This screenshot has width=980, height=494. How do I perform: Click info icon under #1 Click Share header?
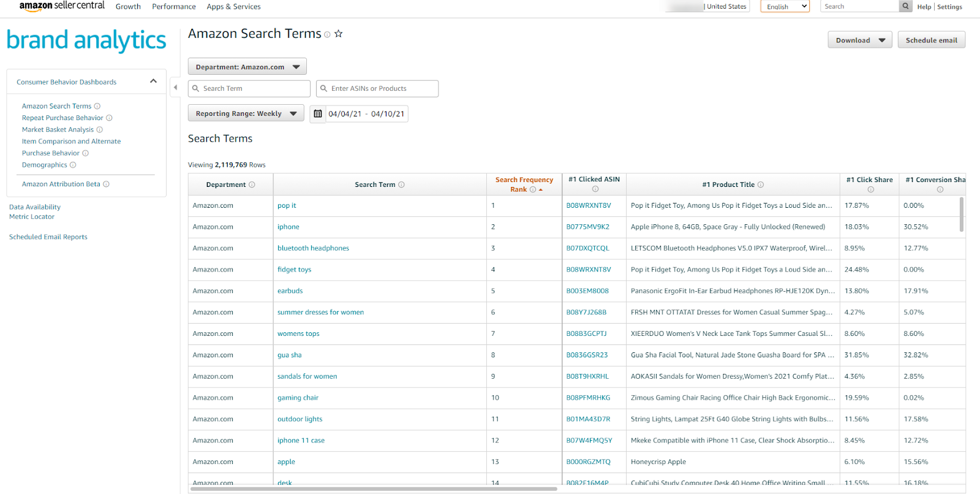[x=870, y=189]
